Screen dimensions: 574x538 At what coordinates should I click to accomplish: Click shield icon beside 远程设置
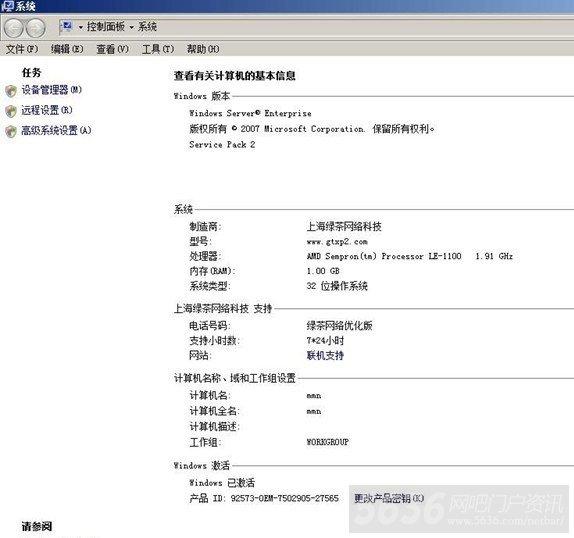coord(11,111)
